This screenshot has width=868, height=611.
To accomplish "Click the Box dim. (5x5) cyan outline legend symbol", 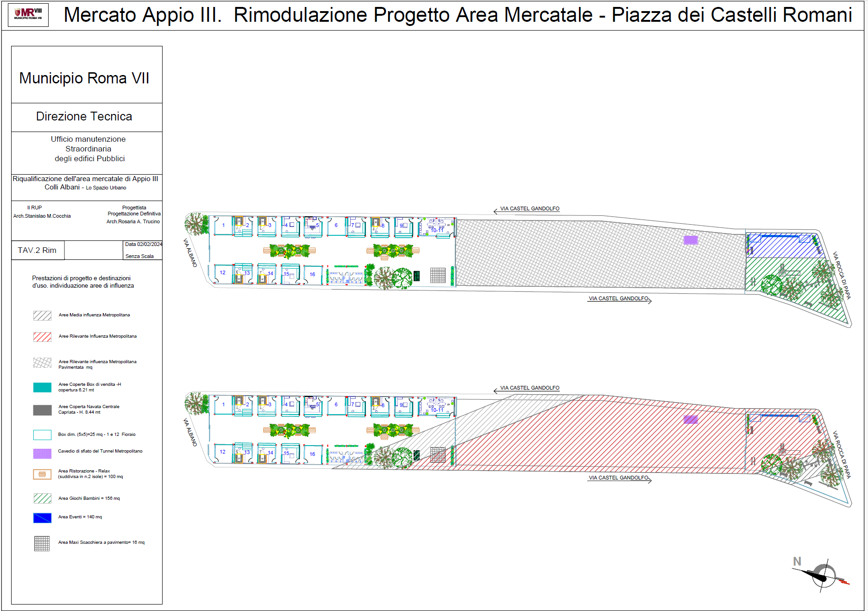I will [42, 435].
